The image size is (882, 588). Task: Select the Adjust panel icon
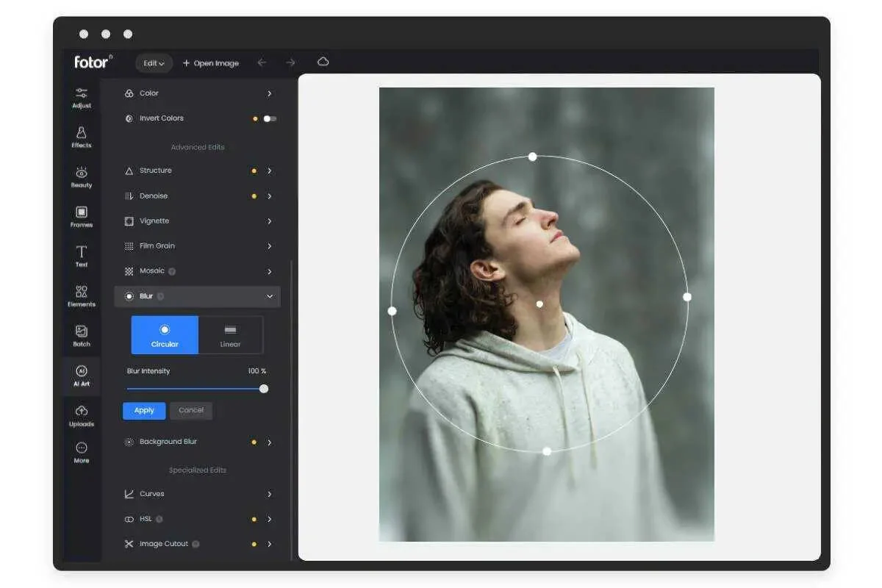point(81,97)
